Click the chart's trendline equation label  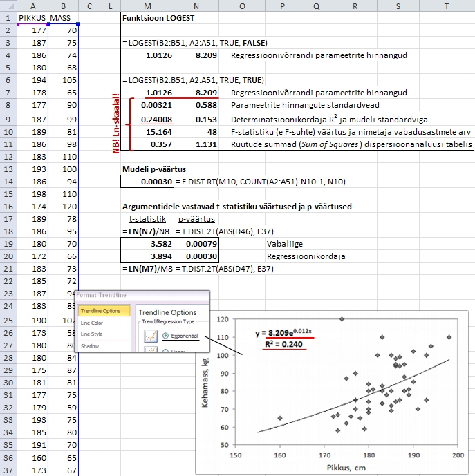tap(283, 332)
